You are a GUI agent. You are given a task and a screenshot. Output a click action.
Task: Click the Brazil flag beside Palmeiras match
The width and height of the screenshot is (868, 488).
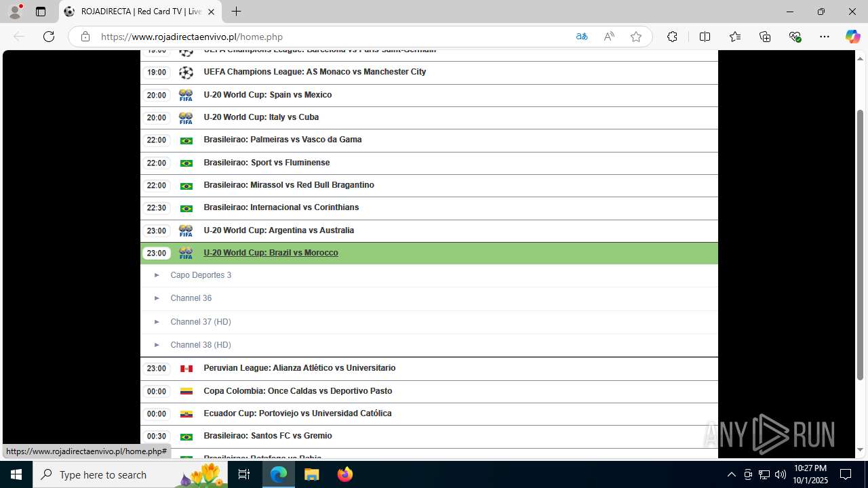coord(186,141)
